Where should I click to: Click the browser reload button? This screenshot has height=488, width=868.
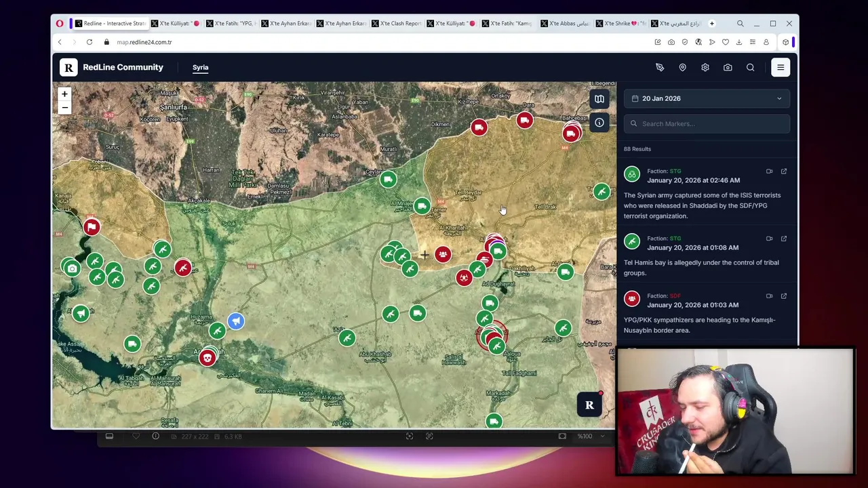click(x=90, y=42)
